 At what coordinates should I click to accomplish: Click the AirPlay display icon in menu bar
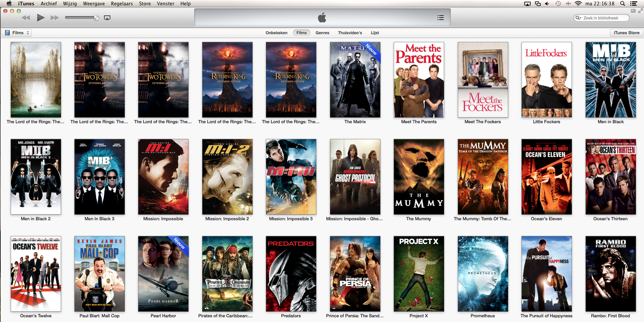(x=527, y=4)
